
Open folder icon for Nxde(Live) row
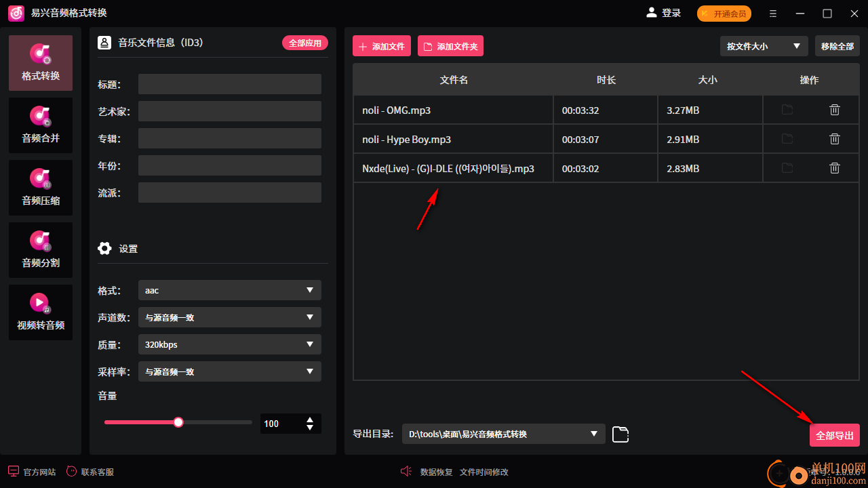[x=787, y=168]
